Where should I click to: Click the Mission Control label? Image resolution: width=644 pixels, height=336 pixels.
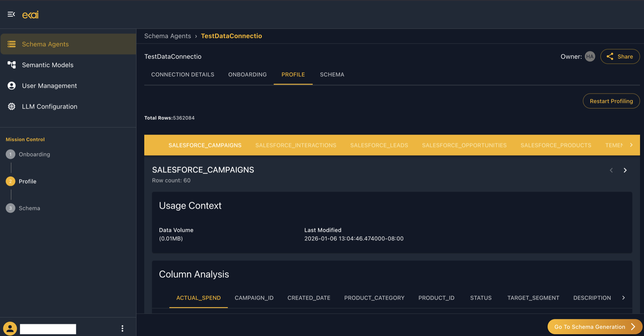(x=25, y=139)
